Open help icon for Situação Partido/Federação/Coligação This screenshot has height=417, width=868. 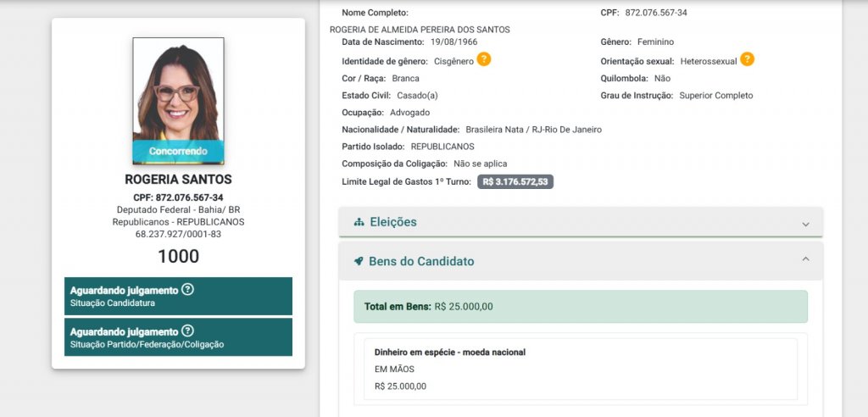click(187, 331)
